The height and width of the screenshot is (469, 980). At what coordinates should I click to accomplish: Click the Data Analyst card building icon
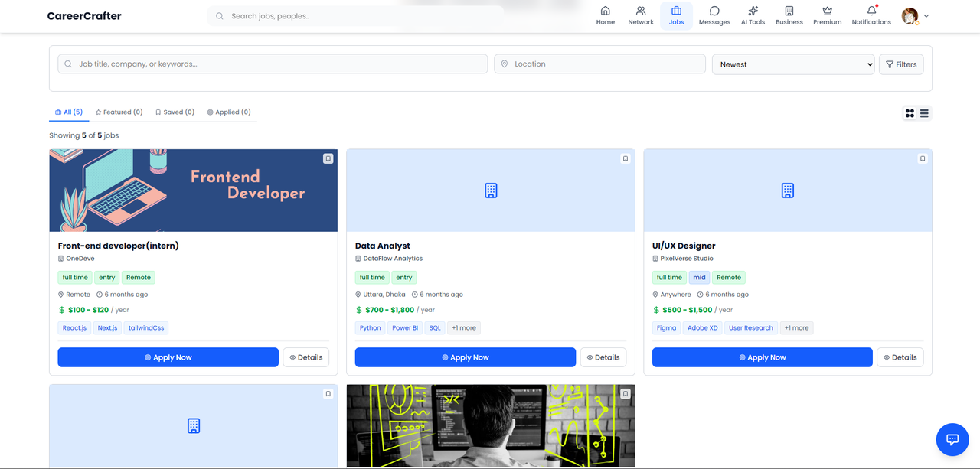491,191
